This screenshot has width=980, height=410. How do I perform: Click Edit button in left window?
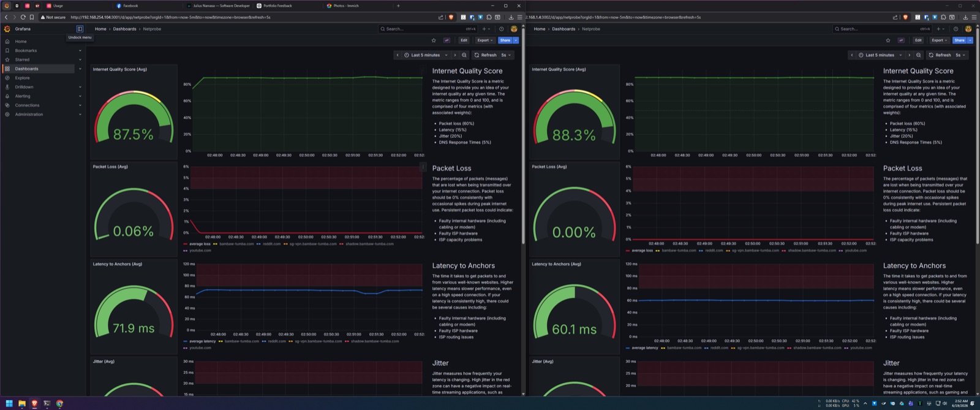coord(464,40)
